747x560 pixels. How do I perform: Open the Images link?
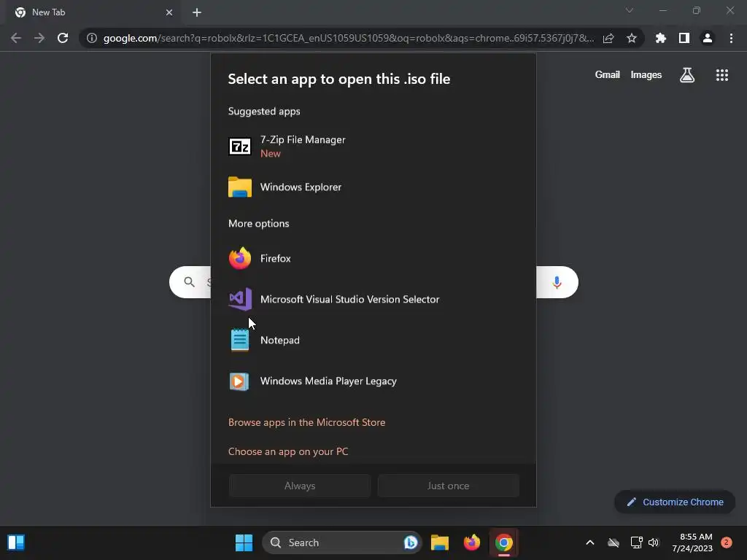[x=646, y=75]
